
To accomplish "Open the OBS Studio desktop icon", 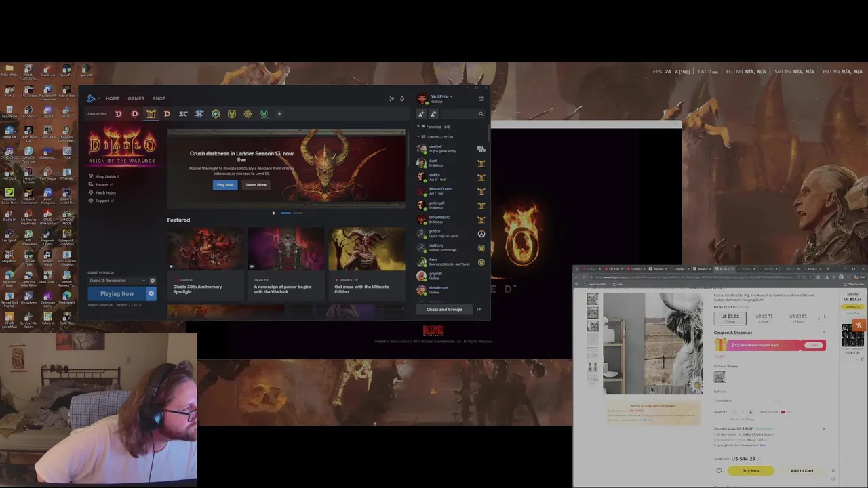I will coord(28,110).
